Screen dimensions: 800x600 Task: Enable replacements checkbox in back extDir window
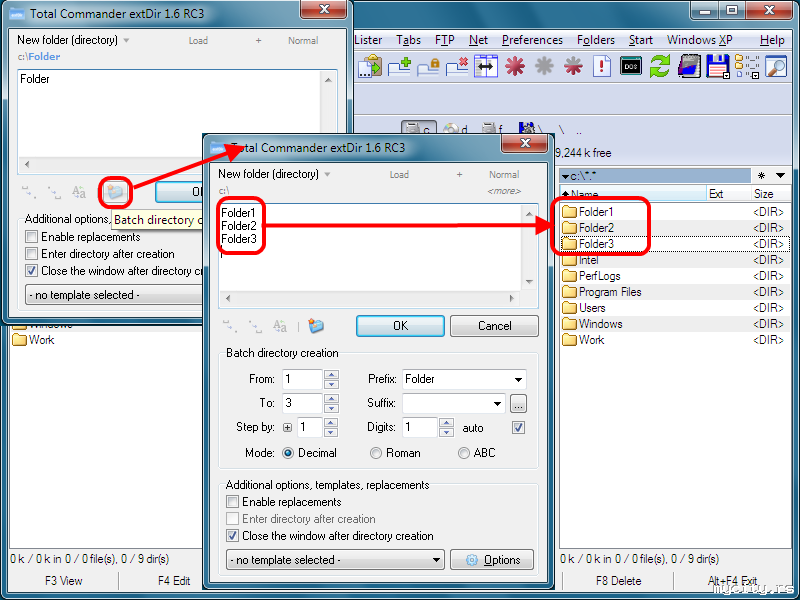(32, 237)
